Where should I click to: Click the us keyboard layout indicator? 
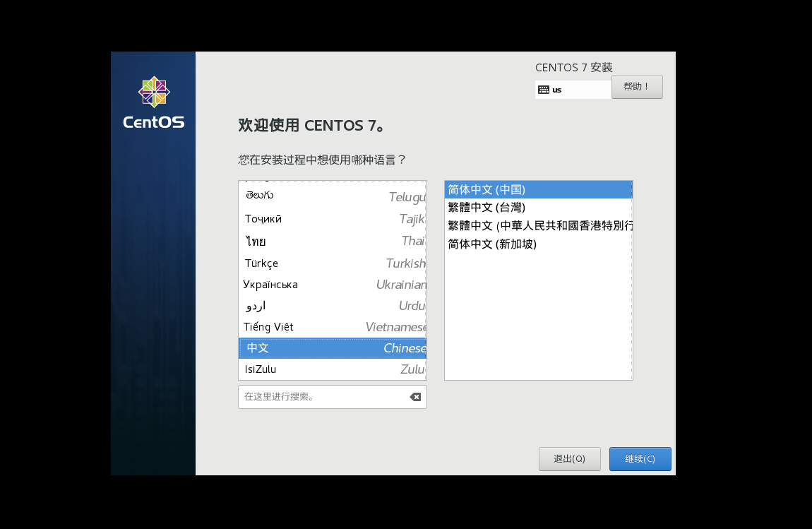coord(573,90)
